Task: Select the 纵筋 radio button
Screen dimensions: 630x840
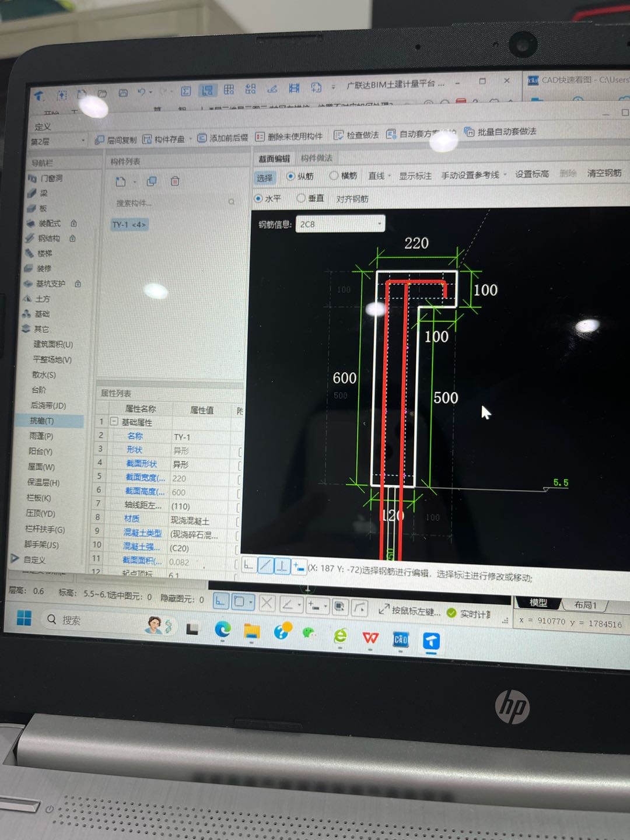Action: (290, 176)
